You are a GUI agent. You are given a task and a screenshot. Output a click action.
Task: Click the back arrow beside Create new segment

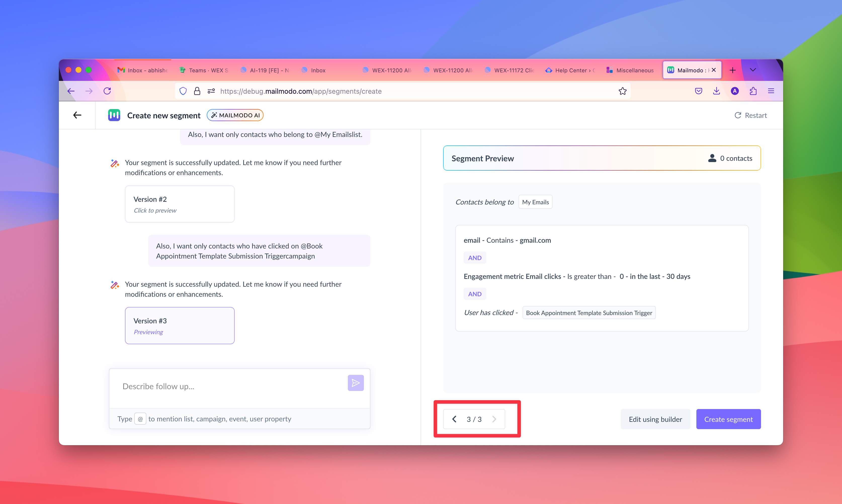click(77, 115)
